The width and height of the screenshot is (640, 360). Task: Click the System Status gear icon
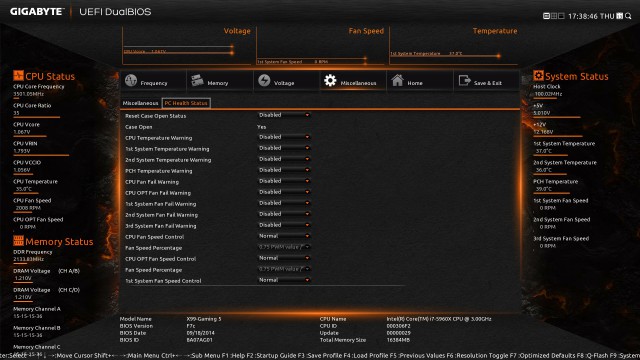pos(538,76)
